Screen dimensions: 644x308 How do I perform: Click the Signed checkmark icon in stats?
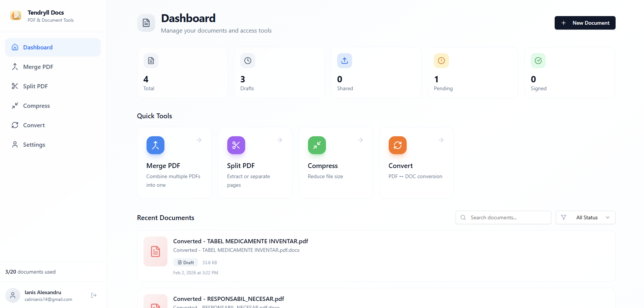[x=538, y=61]
